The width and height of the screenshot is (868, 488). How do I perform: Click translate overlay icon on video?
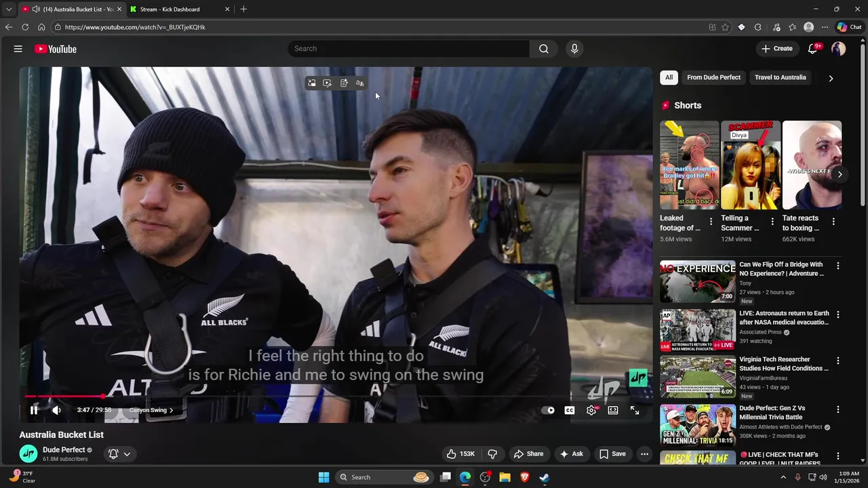point(360,83)
